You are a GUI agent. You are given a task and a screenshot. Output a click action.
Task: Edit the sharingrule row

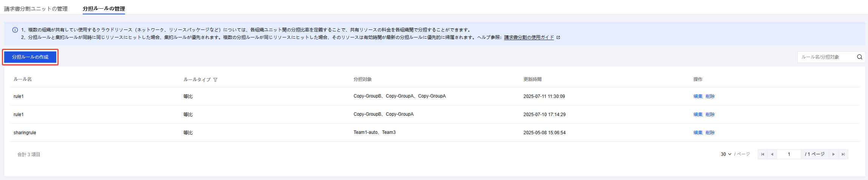(x=698, y=133)
